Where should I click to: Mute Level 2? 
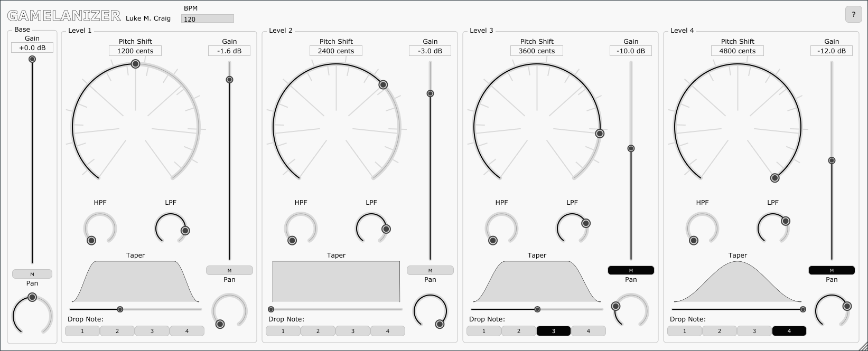tap(430, 270)
